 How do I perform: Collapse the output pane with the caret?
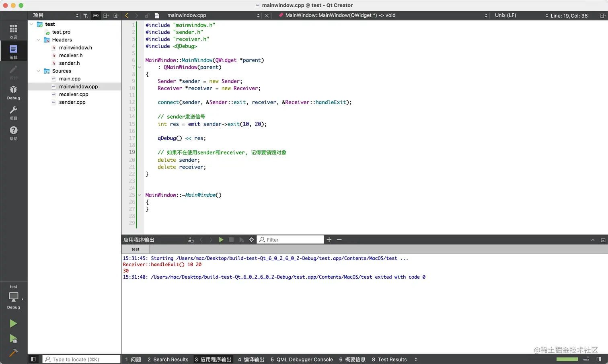(592, 240)
